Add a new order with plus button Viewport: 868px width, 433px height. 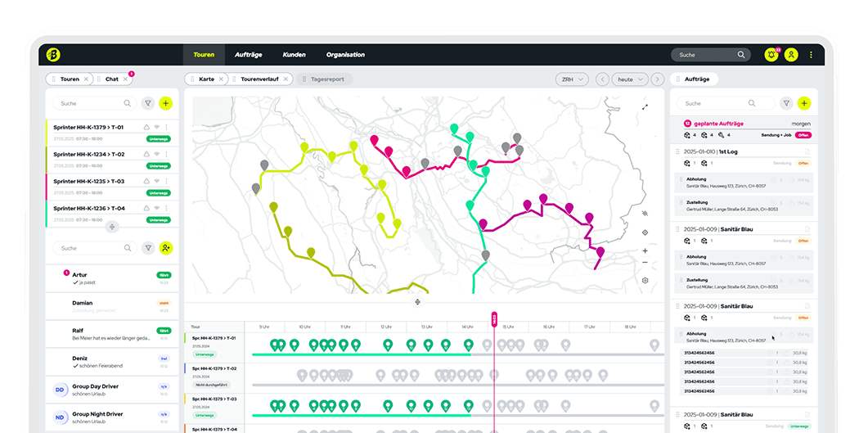[x=804, y=103]
